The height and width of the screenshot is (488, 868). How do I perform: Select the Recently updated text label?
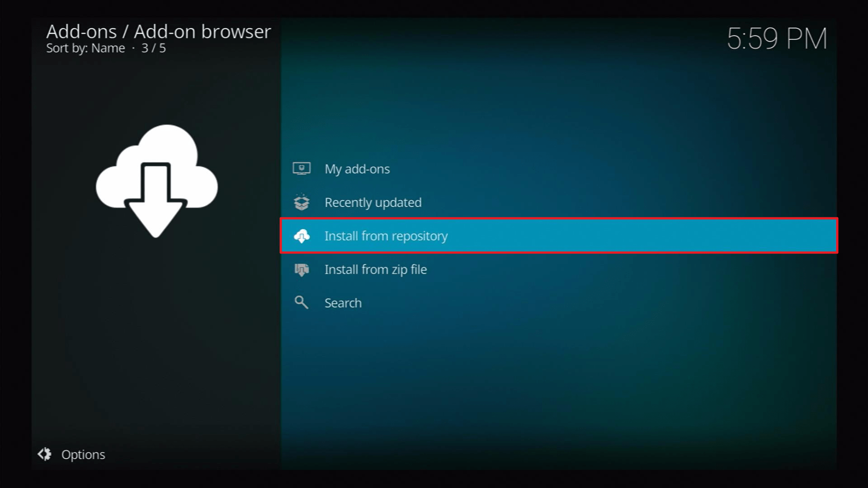(373, 202)
